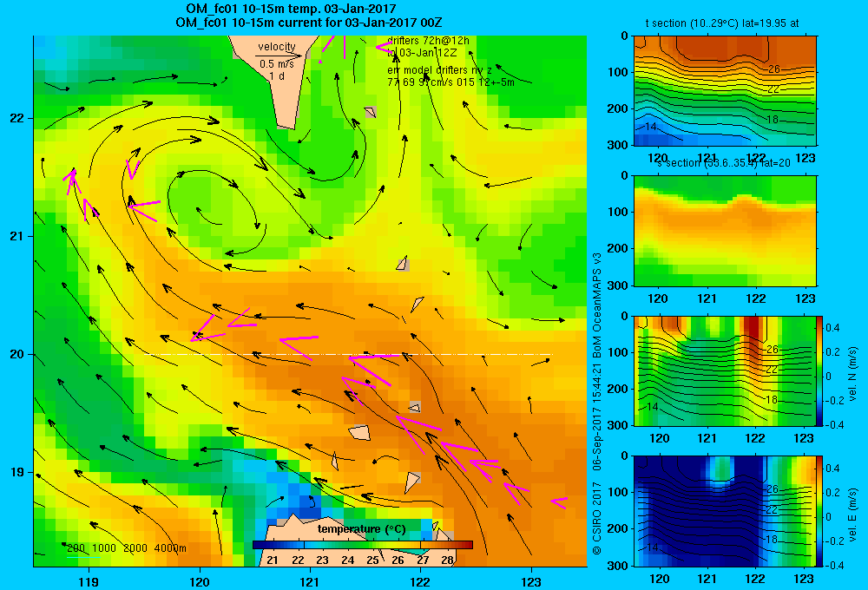Viewport: 868px width, 590px height.
Task: Click the '26' contour label in the t section
Action: (x=774, y=69)
